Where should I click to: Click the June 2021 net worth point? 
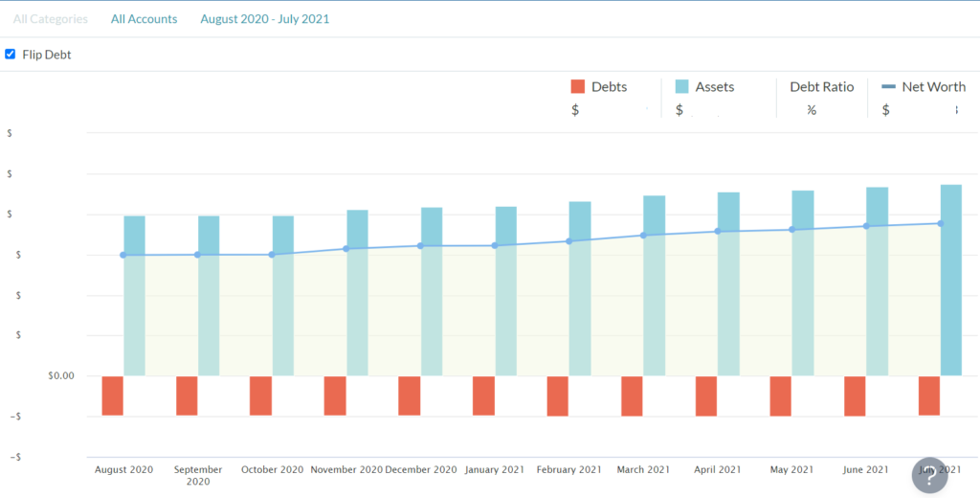pos(866,226)
